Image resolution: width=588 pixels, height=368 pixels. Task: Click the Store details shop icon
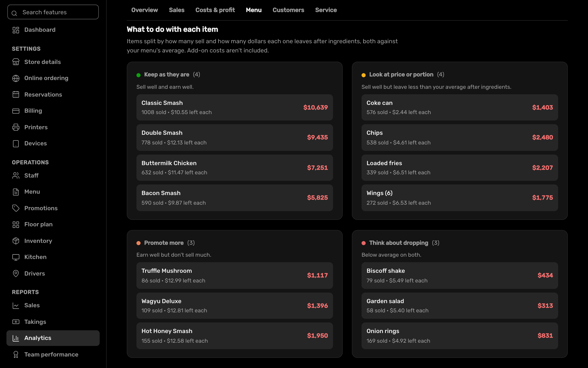(x=16, y=62)
